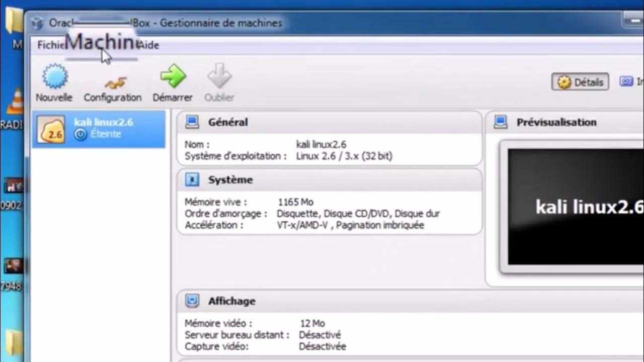Image resolution: width=644 pixels, height=362 pixels.
Task: Click the 'Serveur bureau distant :' label
Action: click(237, 335)
